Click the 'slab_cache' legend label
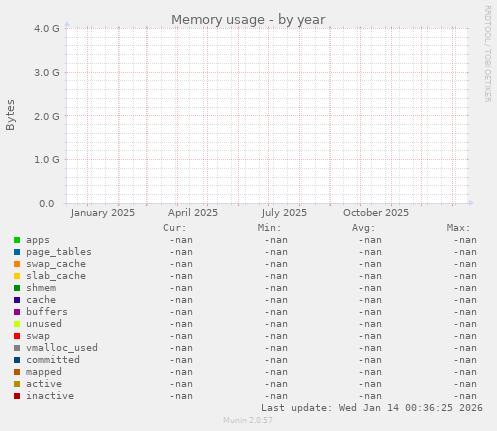 pyautogui.click(x=56, y=276)
